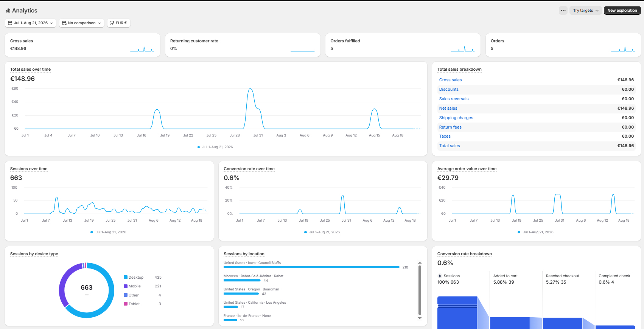
Task: Click the Sessions by location scrollbar
Action: click(x=420, y=290)
